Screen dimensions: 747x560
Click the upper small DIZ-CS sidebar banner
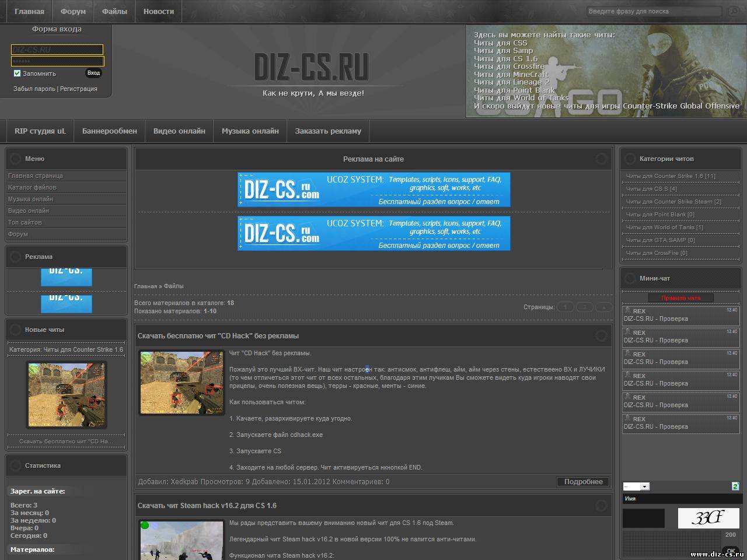click(x=66, y=276)
